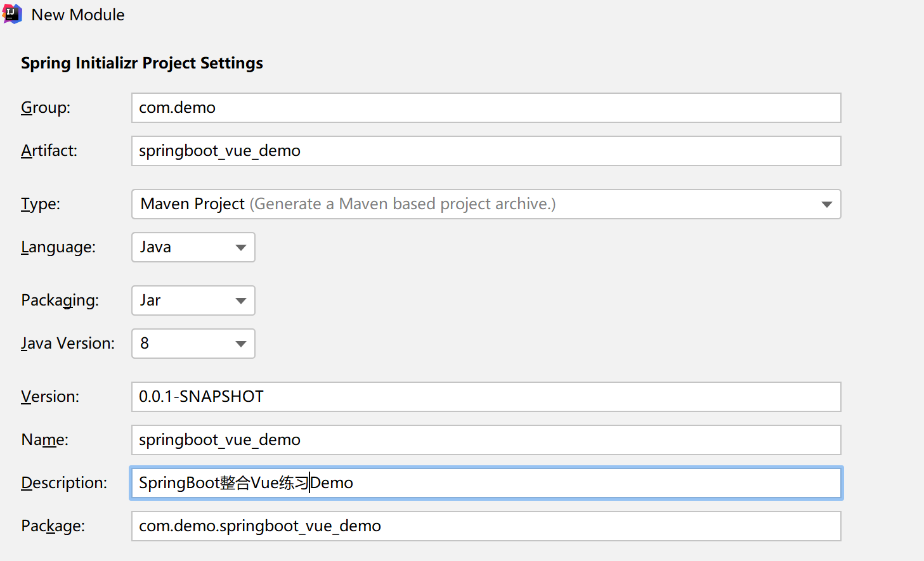Click the Packaging dropdown arrow
Screen dimensions: 924x561
[241, 300]
